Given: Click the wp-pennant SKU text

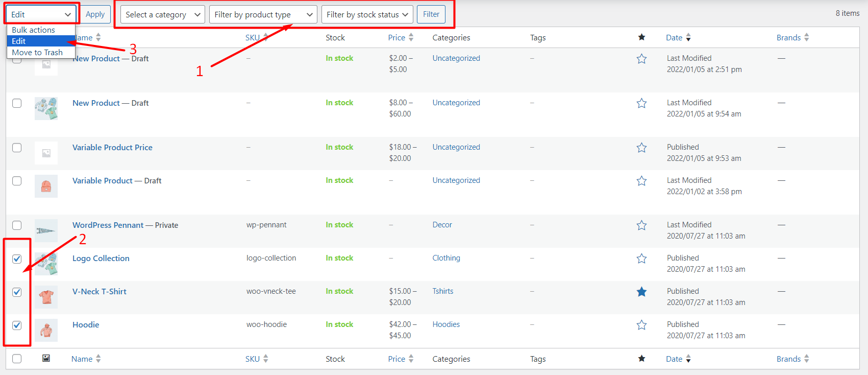Looking at the screenshot, I should [266, 225].
